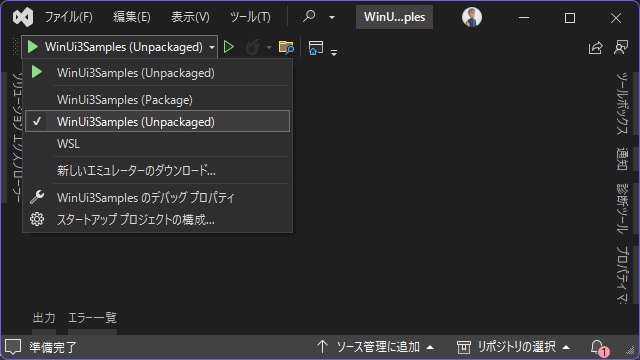
Task: Open the folder search icon in toolbar
Action: pyautogui.click(x=286, y=47)
